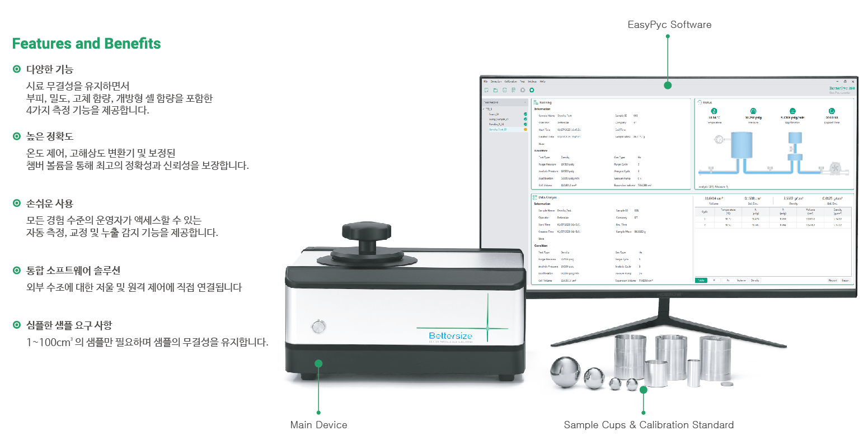Click the green Stop toolbar icon
868x445 pixels.
coord(532,90)
